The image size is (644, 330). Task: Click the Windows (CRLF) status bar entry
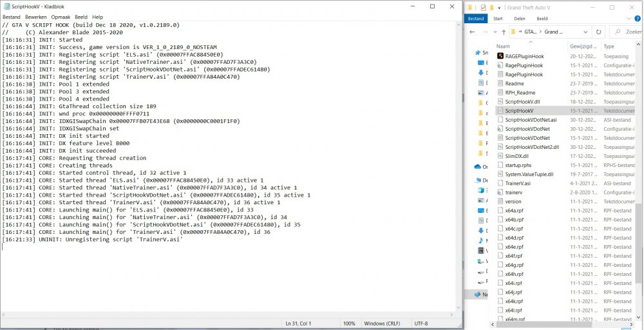pyautogui.click(x=383, y=324)
